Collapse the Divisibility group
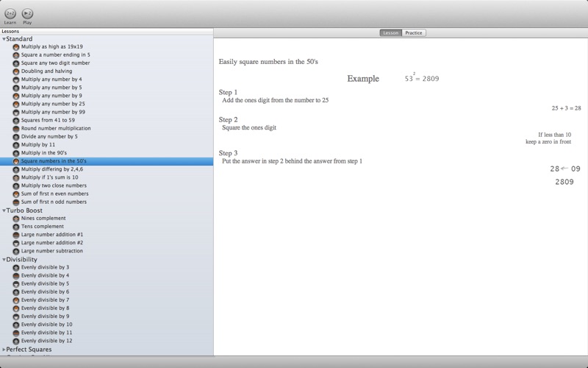 [4, 260]
